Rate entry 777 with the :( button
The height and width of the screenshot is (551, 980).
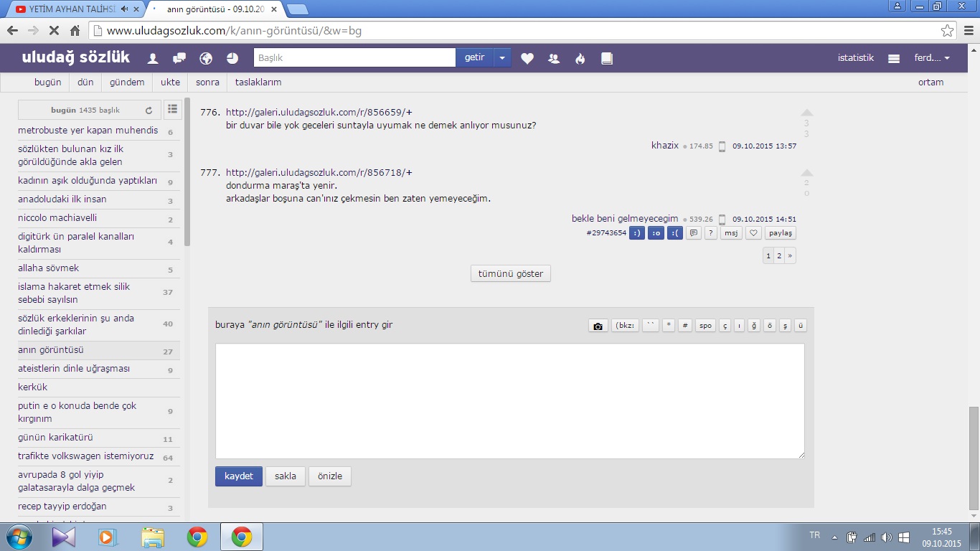pos(675,233)
